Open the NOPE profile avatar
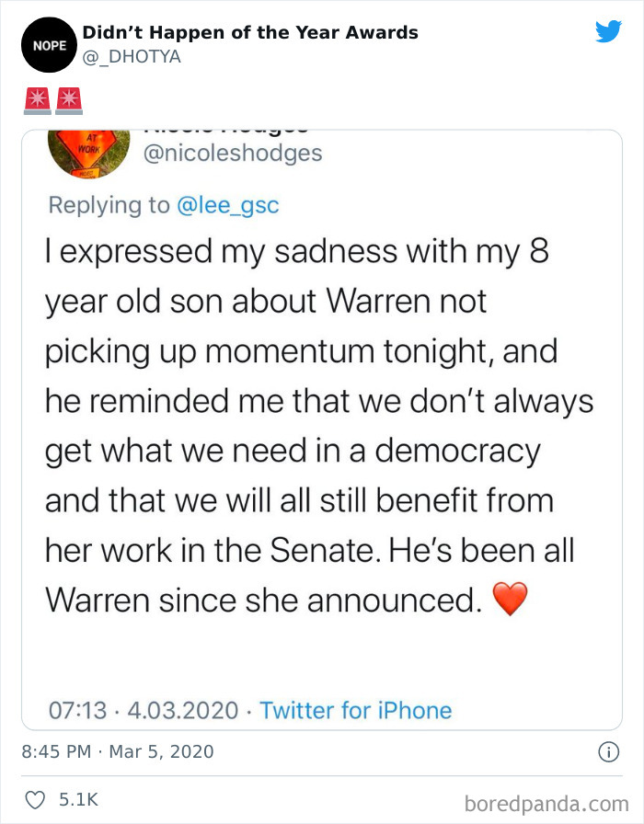The image size is (644, 824). click(x=46, y=44)
